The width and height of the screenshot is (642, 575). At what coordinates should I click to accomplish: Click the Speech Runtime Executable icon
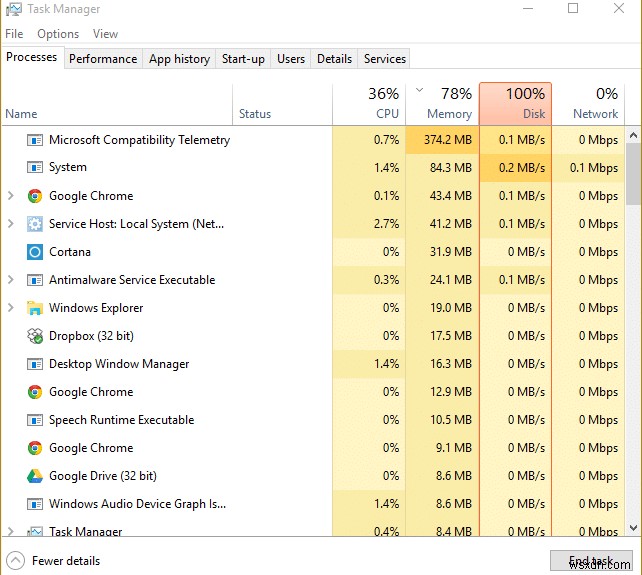click(35, 420)
